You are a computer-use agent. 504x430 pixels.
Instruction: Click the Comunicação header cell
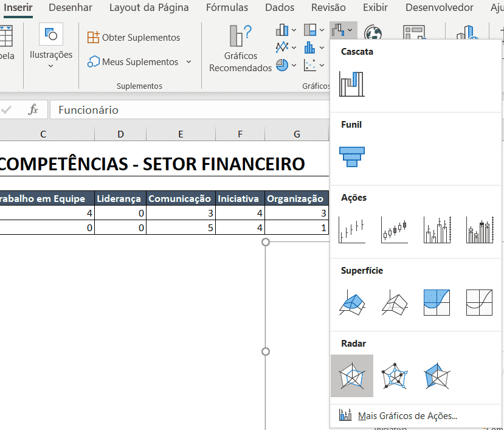point(181,198)
